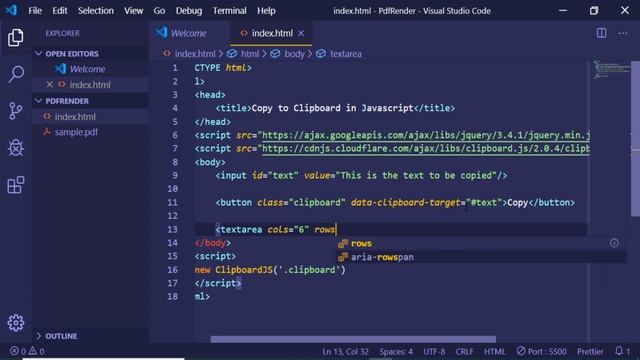Click index.html in the breadcrumb
This screenshot has width=640, height=360.
coord(195,54)
